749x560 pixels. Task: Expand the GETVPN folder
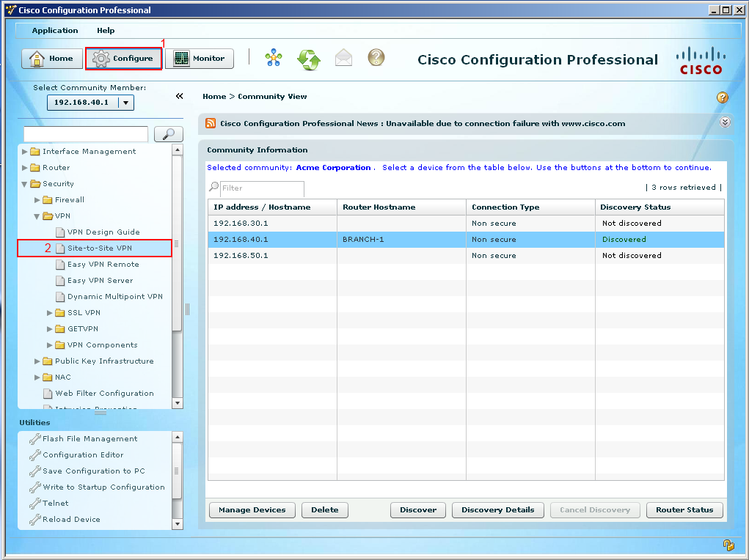click(50, 329)
